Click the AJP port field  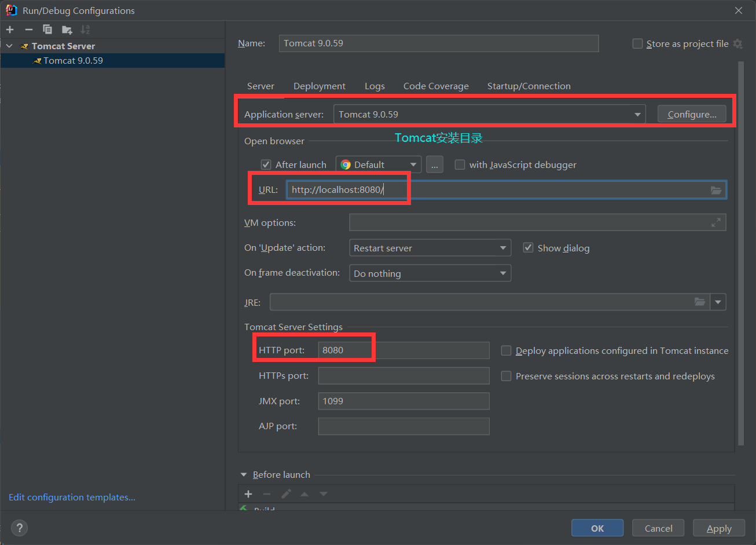point(403,426)
